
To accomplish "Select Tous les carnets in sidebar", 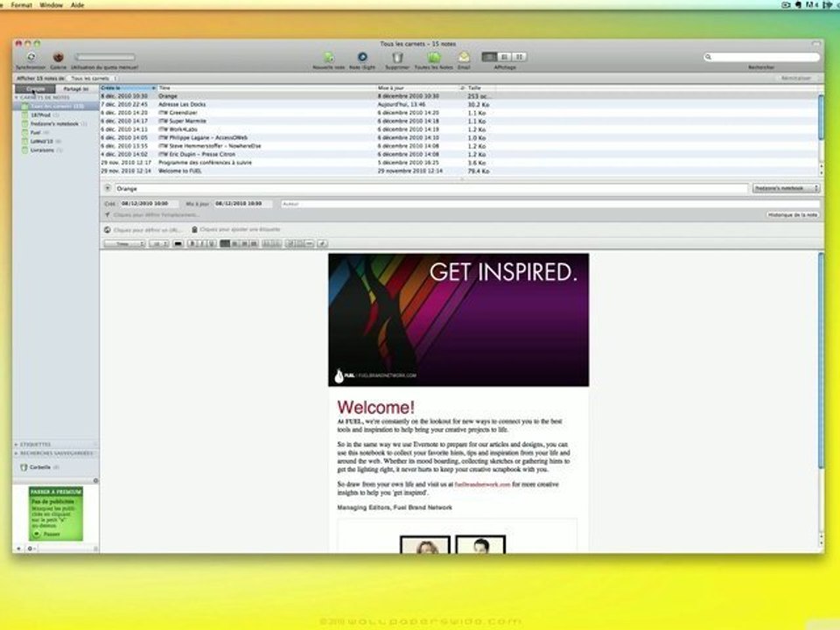I will [x=56, y=106].
